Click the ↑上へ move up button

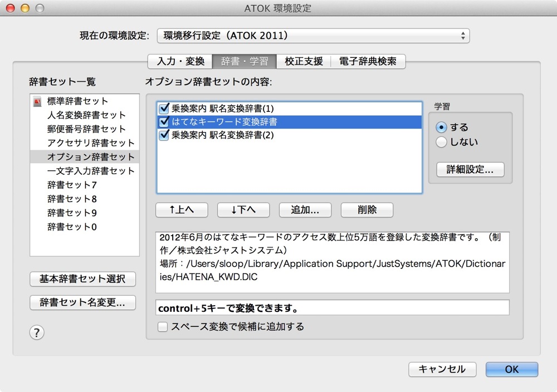[x=182, y=210]
